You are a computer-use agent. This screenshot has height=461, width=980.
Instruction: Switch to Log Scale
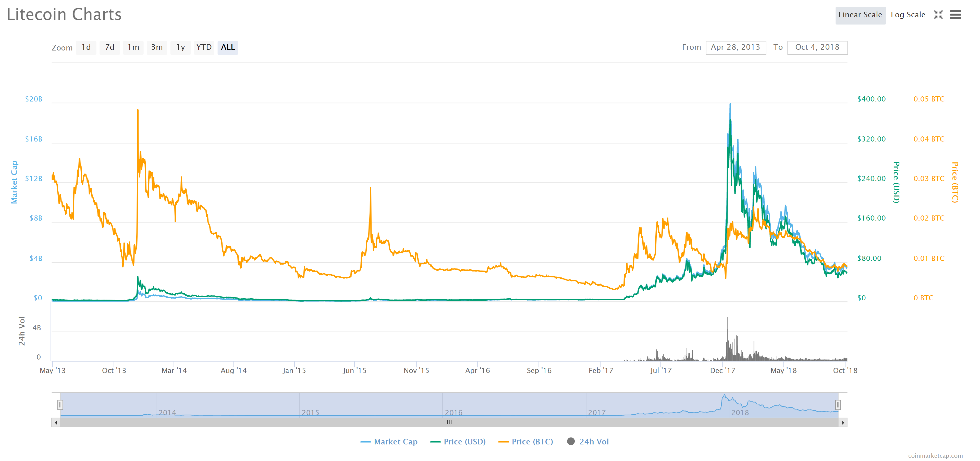(908, 15)
